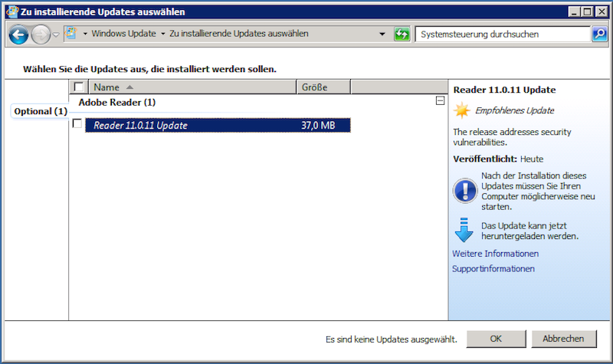The width and height of the screenshot is (613, 364).
Task: Click the Empfohlenes Update label
Action: tap(514, 110)
